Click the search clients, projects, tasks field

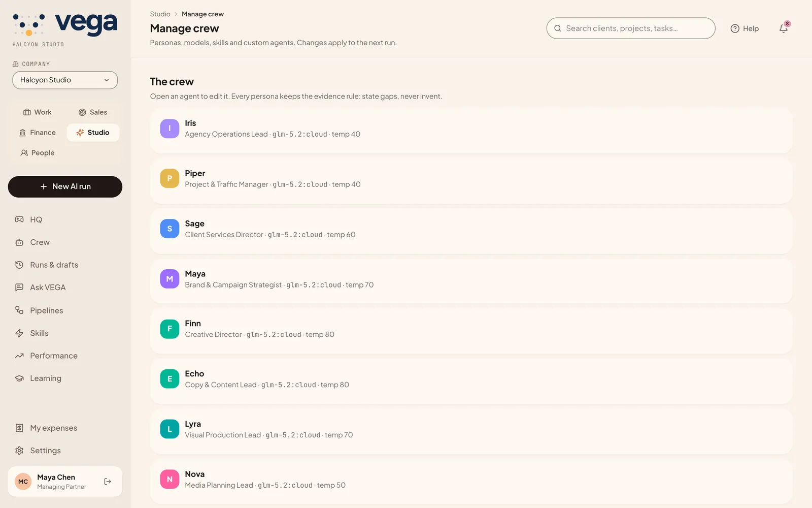coord(631,28)
